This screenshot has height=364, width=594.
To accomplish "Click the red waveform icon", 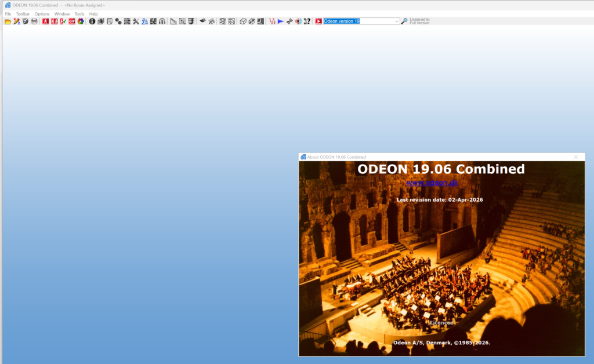I will point(272,21).
